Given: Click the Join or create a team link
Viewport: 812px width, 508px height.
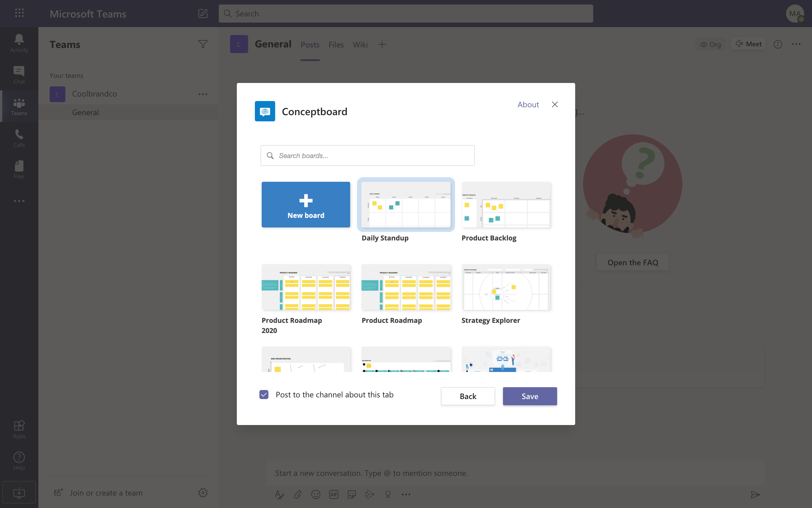Looking at the screenshot, I should point(106,493).
